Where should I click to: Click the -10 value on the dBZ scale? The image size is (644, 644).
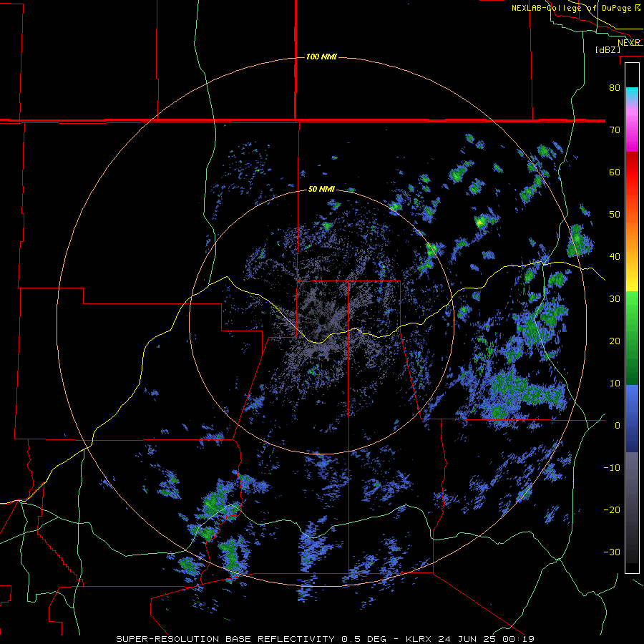[x=612, y=468]
